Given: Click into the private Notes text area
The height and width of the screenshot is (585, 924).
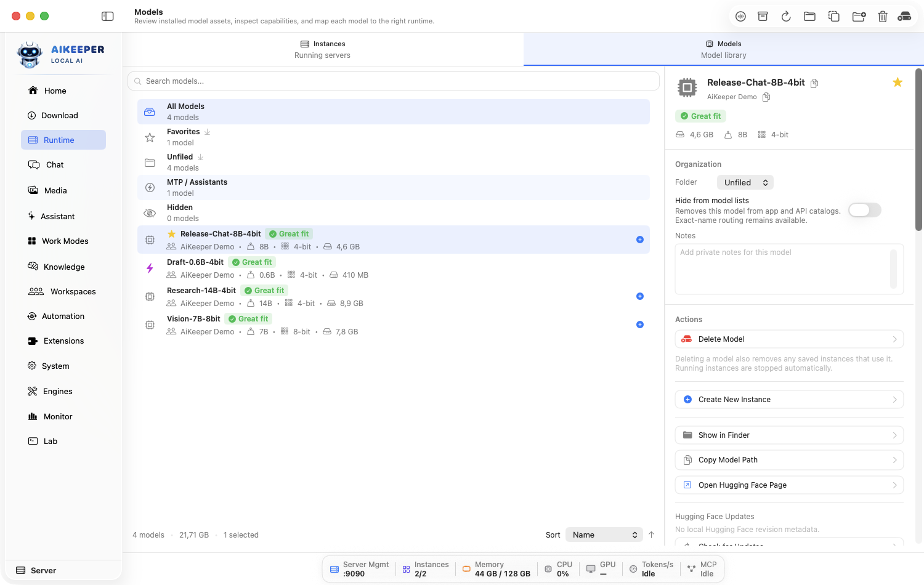Looking at the screenshot, I should (789, 269).
